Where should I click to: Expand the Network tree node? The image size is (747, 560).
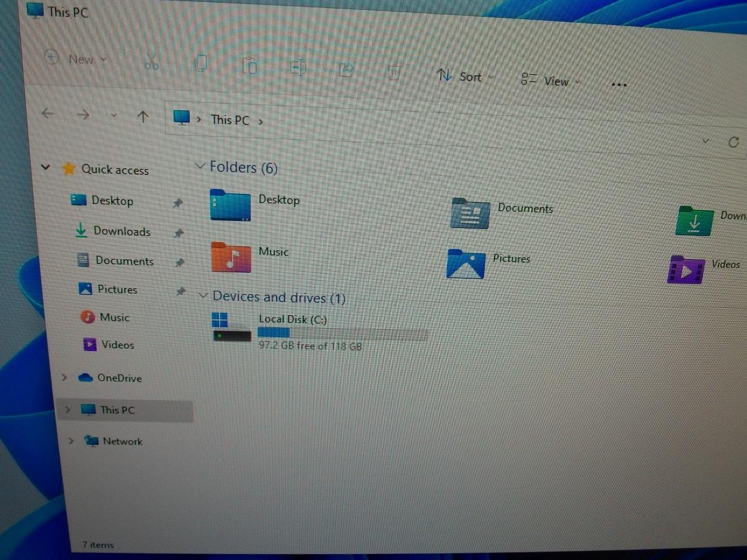click(x=71, y=440)
